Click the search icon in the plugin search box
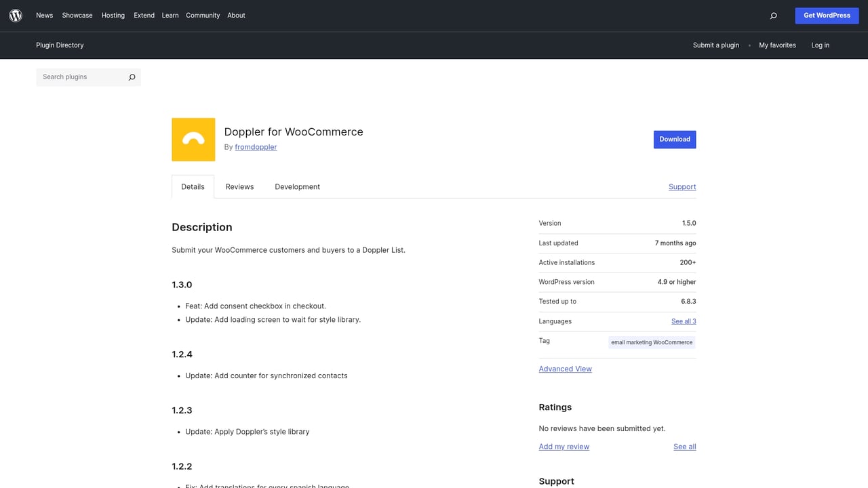The width and height of the screenshot is (868, 488). tap(132, 77)
